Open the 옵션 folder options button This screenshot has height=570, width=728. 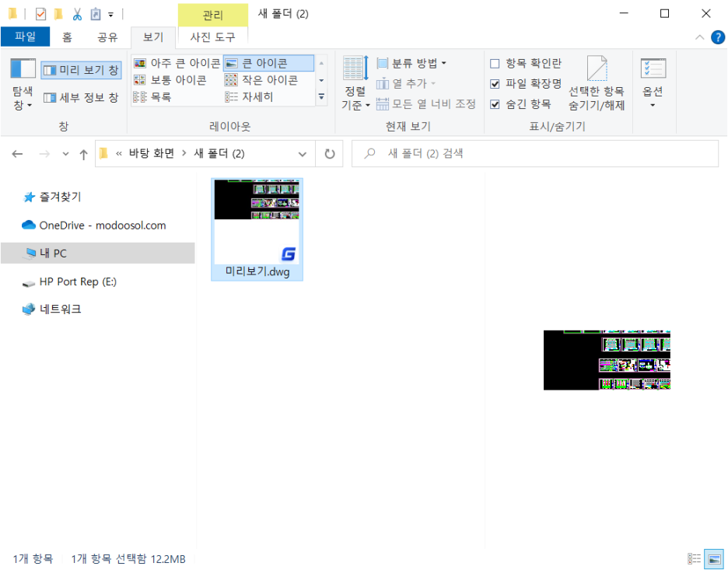[653, 83]
